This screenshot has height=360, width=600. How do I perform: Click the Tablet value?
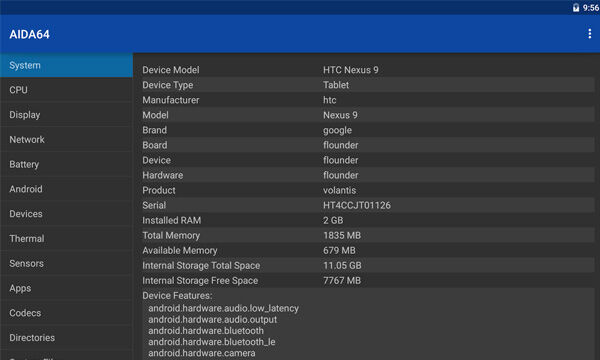click(x=336, y=85)
